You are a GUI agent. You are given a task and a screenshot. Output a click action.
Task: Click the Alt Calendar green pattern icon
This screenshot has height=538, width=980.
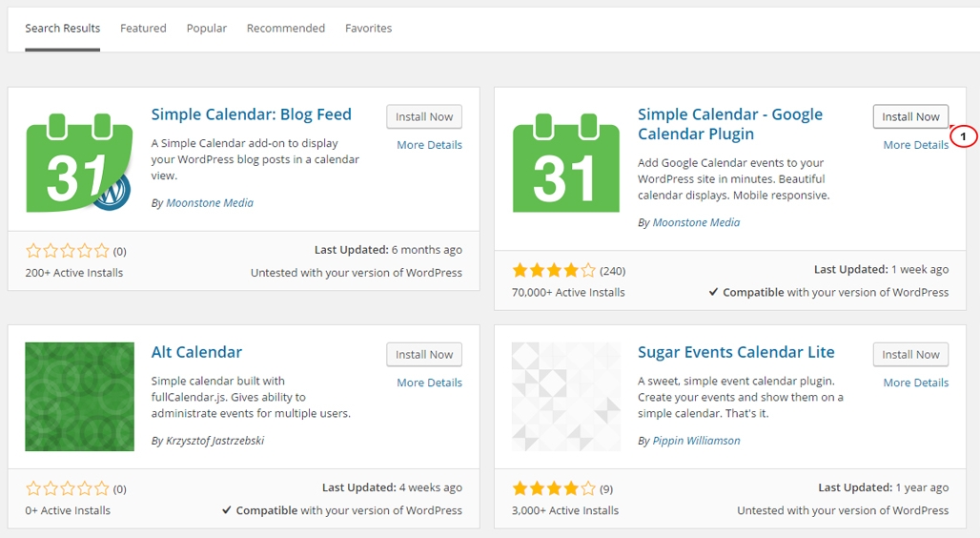tap(79, 397)
